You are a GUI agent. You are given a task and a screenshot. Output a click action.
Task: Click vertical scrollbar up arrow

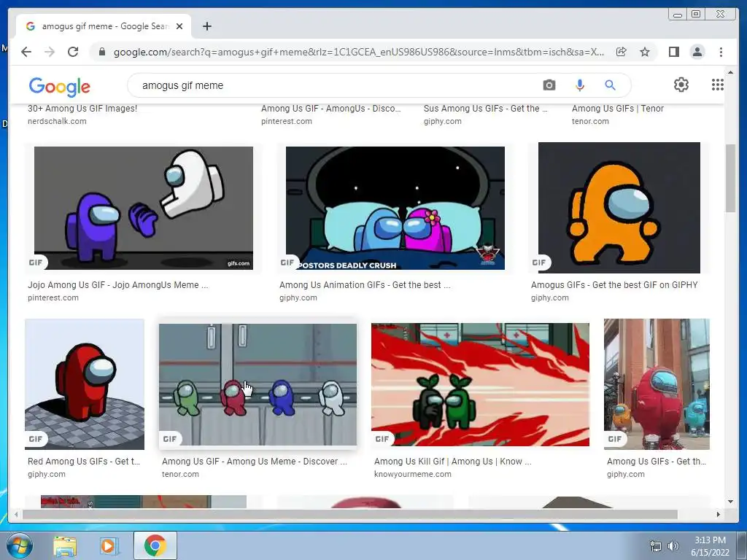tap(731, 72)
